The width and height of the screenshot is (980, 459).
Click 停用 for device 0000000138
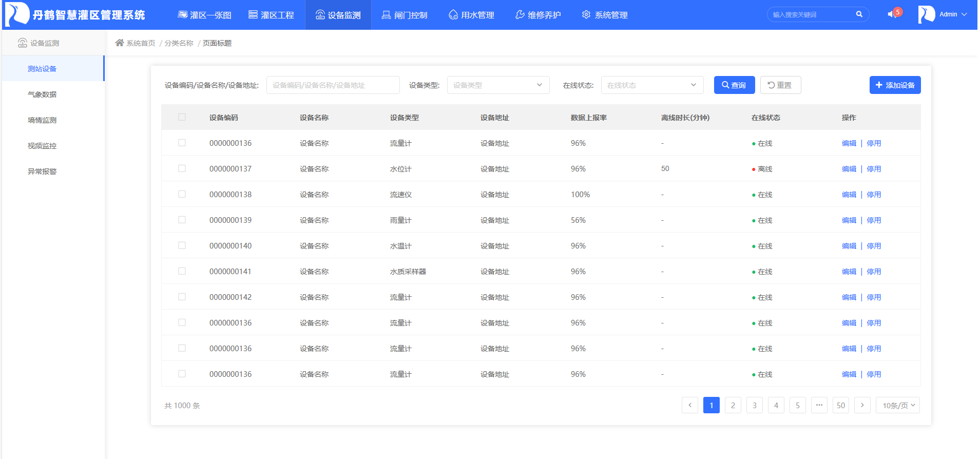[x=874, y=195]
